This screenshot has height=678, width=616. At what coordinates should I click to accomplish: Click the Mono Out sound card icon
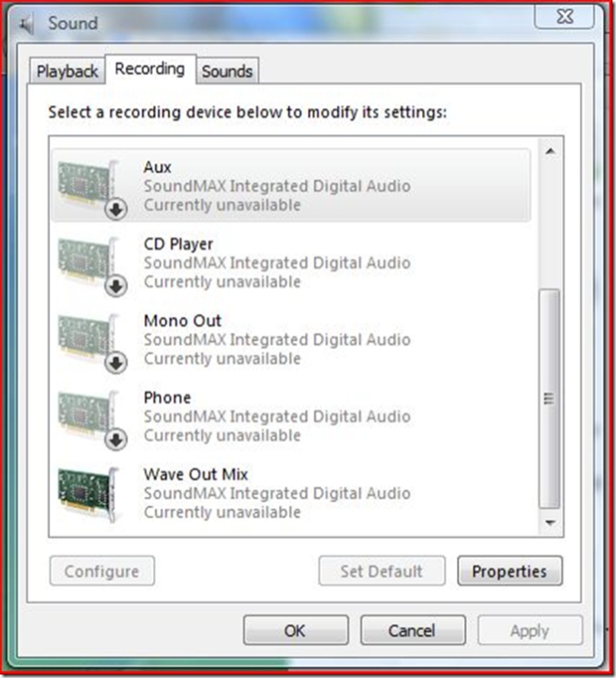point(92,343)
